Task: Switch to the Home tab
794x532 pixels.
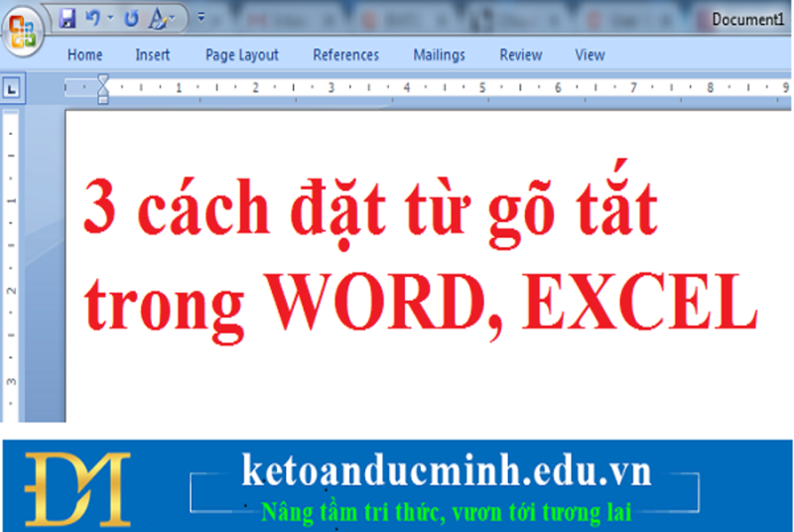Action: 85,55
